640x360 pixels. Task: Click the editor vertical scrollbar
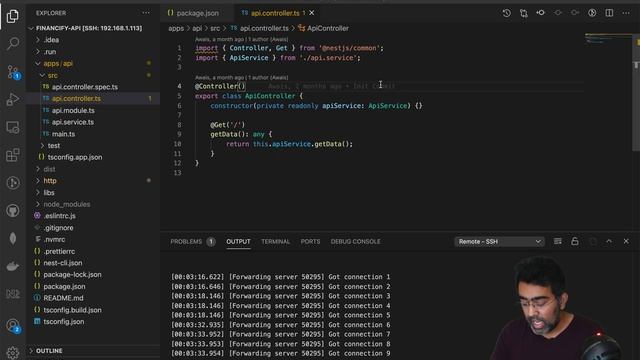pos(636,94)
